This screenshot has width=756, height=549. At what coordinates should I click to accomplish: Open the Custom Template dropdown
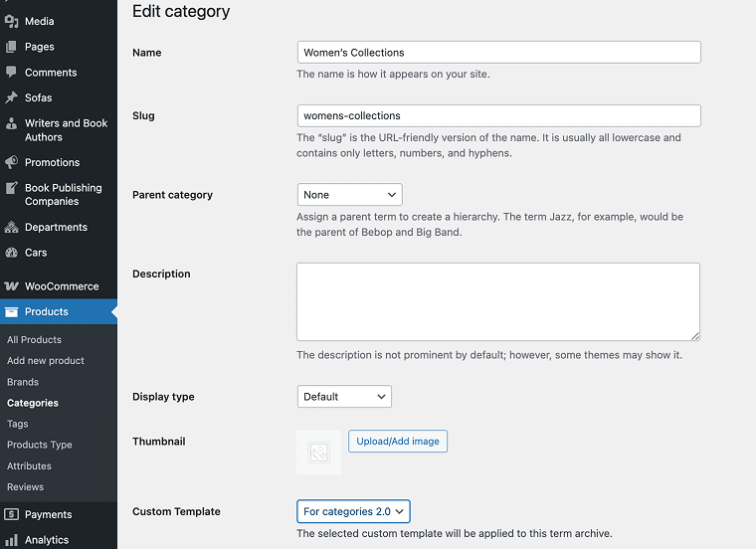[353, 511]
